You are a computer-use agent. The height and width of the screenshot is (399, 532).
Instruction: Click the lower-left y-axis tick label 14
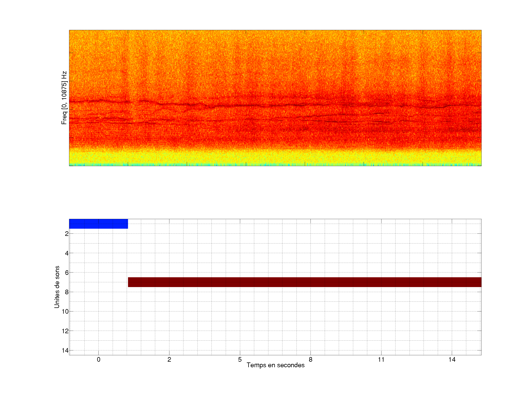[x=65, y=350]
